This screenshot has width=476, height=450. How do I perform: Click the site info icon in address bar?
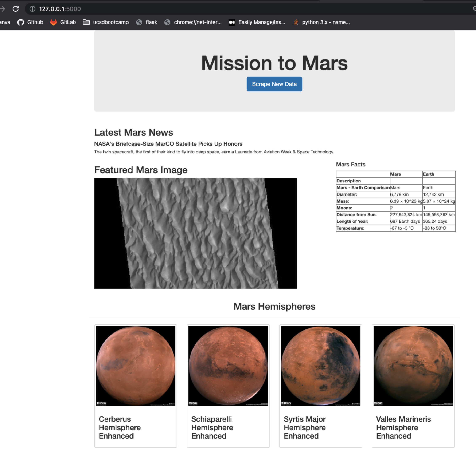[x=32, y=9]
